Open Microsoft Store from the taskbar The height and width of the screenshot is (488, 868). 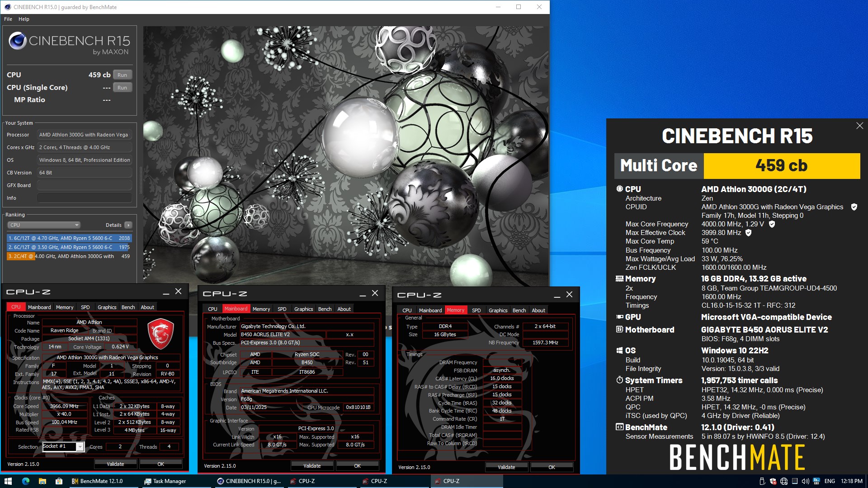tap(59, 481)
